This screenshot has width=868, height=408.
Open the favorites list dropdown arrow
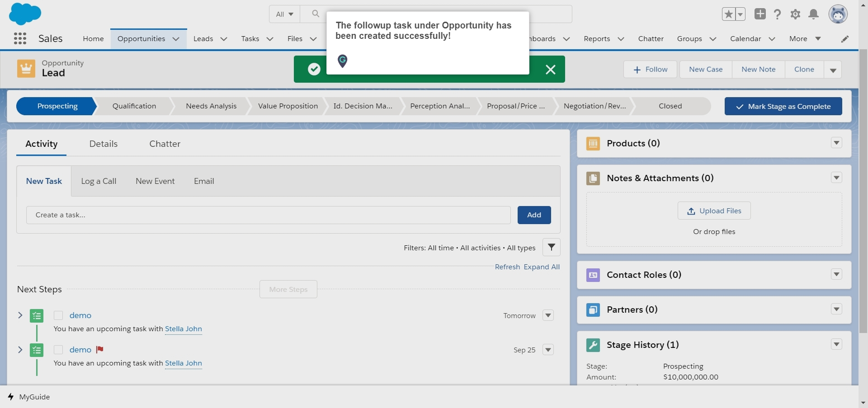[741, 14]
